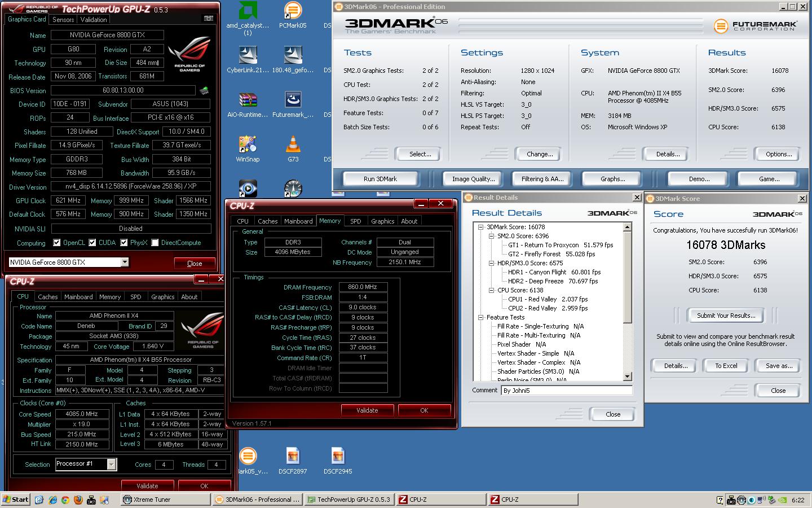Toggle the OpenCL checkbox

56,243
